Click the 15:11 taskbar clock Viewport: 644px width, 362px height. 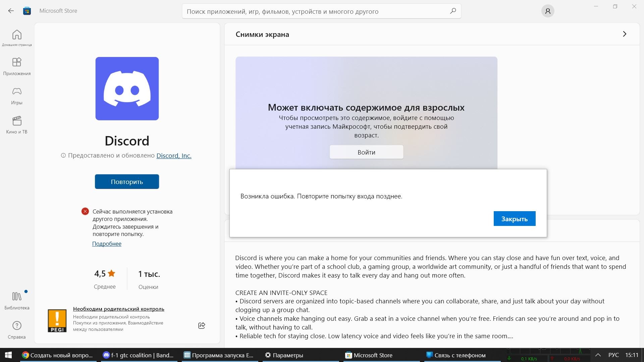(632, 355)
